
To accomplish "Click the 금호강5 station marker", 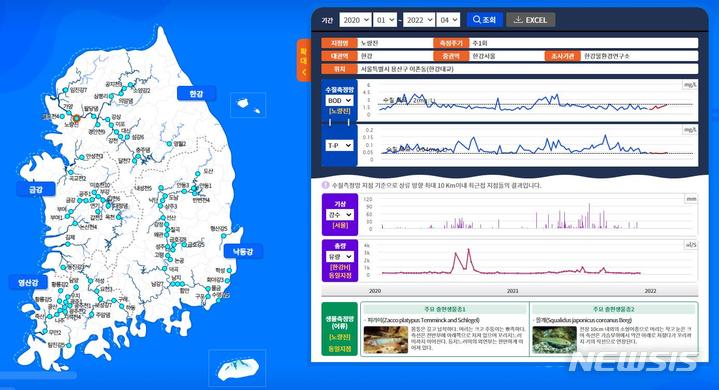I will 184,244.
